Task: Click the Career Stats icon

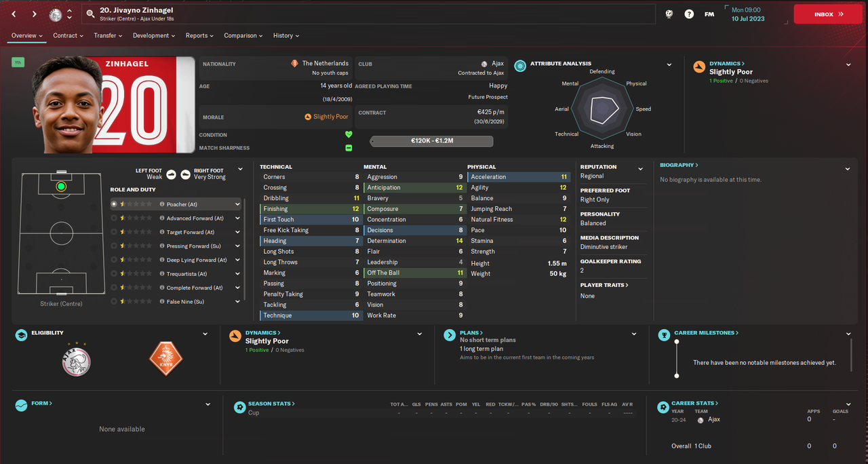Action: click(x=663, y=407)
